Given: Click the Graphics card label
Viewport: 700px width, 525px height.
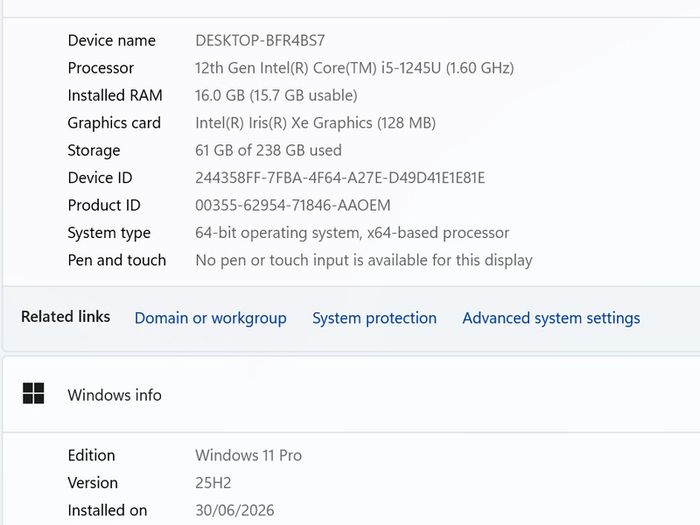Looking at the screenshot, I should pos(114,123).
